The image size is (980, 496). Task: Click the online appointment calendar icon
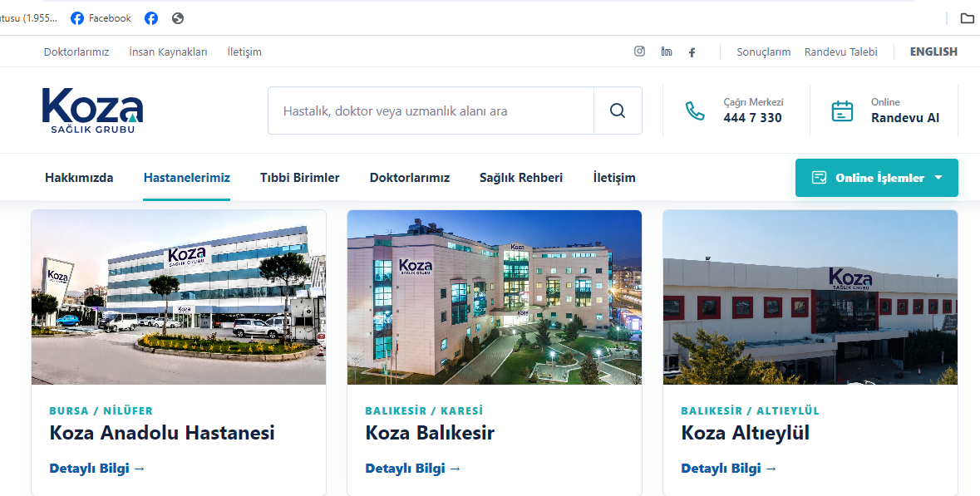(842, 110)
